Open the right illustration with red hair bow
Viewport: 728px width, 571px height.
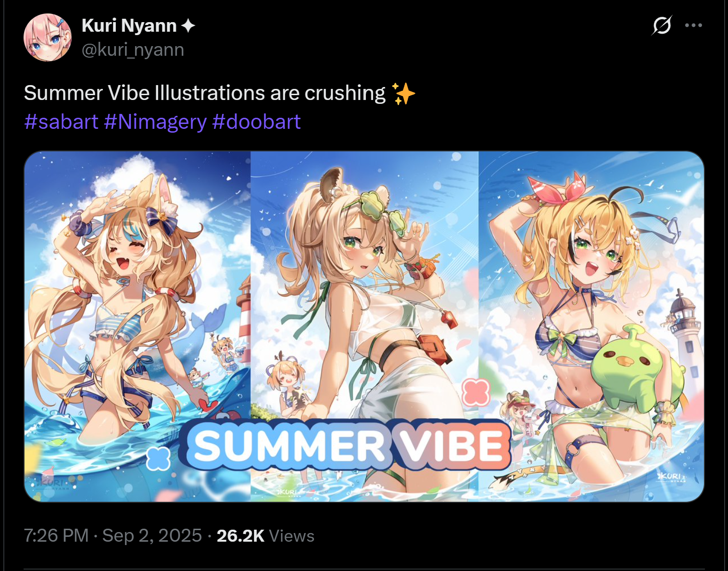[591, 327]
